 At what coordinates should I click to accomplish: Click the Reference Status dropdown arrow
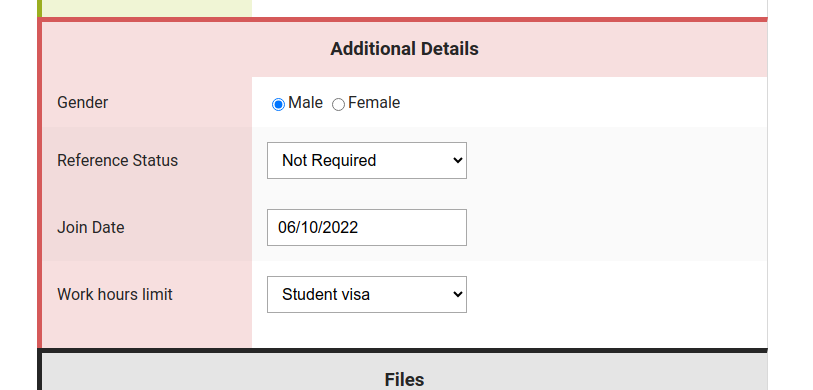click(x=457, y=161)
